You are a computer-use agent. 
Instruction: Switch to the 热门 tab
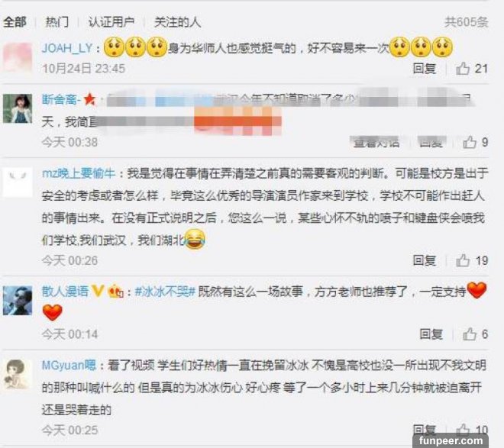[x=57, y=22]
